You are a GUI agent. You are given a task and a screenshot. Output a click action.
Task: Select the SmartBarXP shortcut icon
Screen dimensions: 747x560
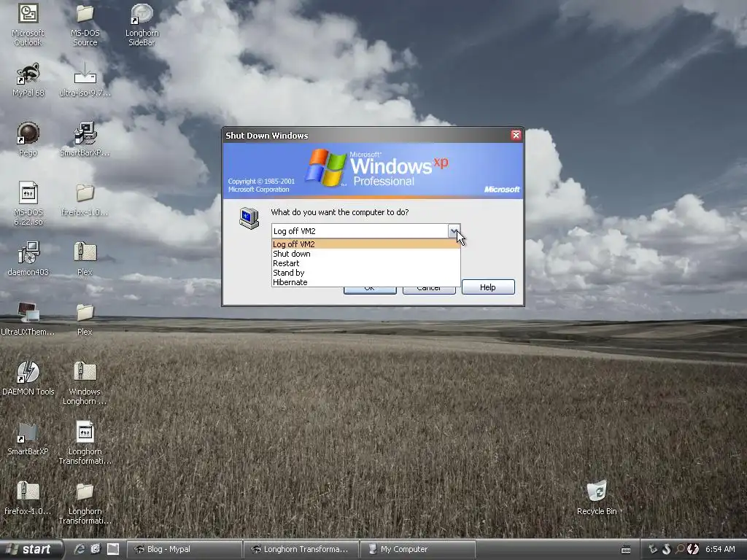pyautogui.click(x=28, y=432)
